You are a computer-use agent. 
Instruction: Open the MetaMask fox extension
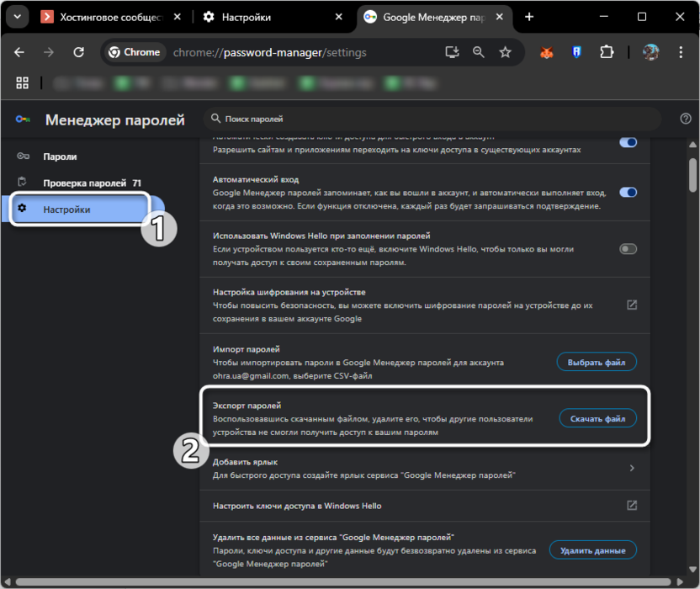pos(547,53)
